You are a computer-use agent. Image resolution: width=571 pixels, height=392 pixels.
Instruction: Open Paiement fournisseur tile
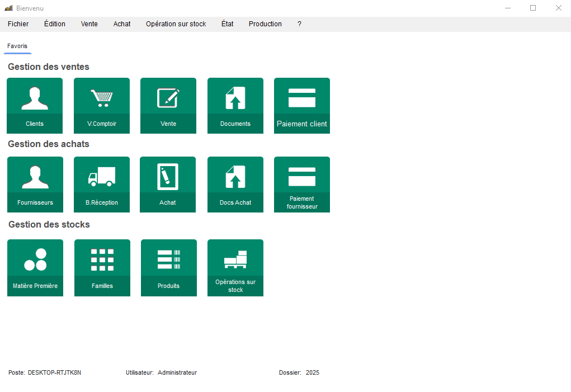pos(302,184)
